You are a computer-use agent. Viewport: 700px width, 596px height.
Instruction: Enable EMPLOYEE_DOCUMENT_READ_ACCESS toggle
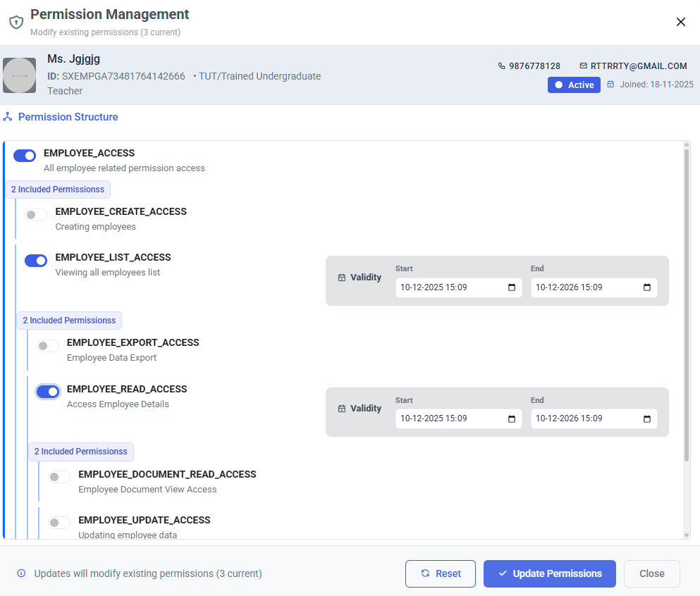point(59,477)
